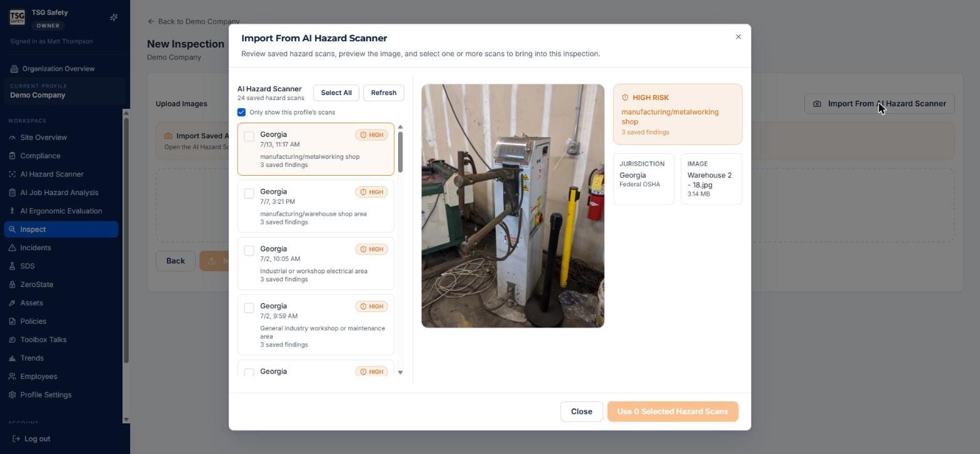The image size is (980, 454).
Task: Click the sidebar scroll down arrow
Action: [127, 420]
